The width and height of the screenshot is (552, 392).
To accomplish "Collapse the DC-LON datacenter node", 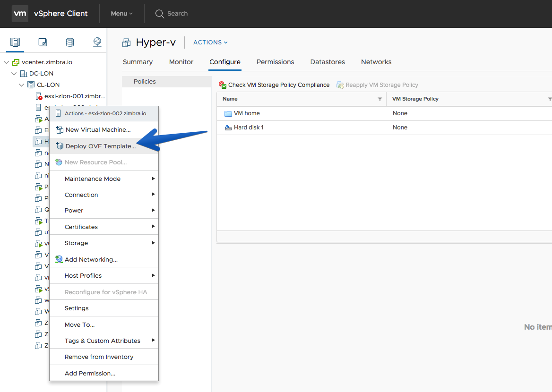I will coord(14,74).
